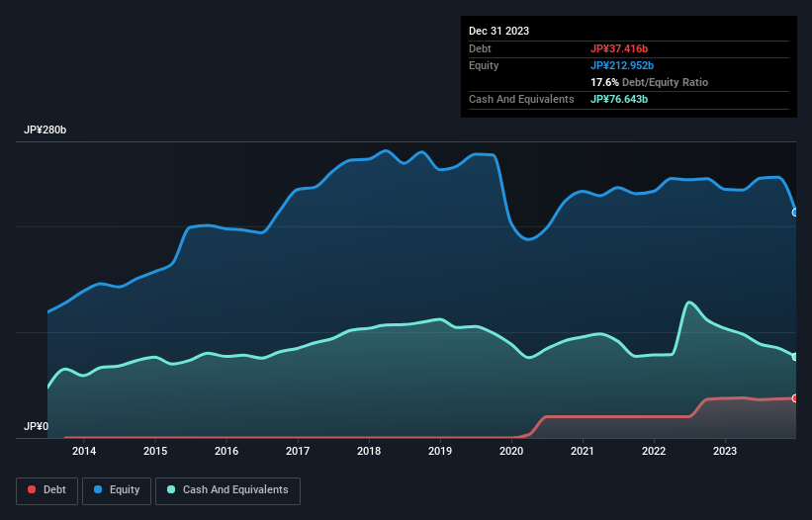Click the 2016 x-axis label
Viewport: 812px width, 520px height.
(x=226, y=451)
